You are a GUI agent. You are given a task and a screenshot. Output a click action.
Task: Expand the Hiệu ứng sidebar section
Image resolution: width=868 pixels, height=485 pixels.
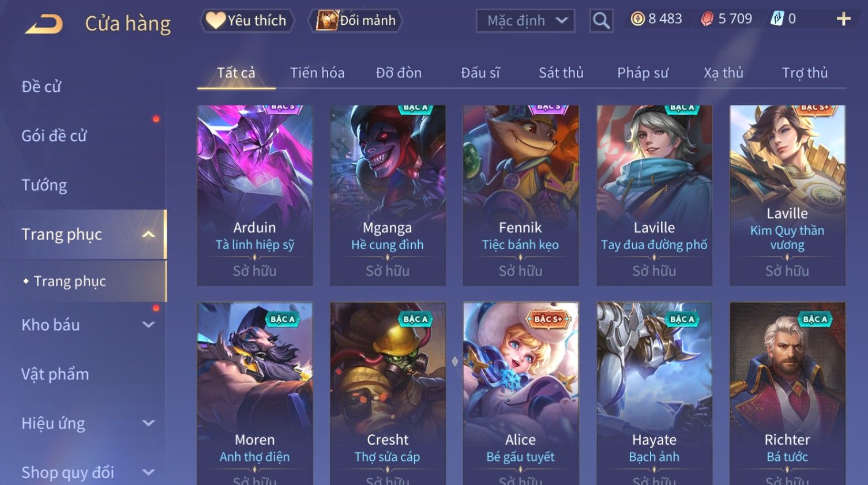click(148, 423)
